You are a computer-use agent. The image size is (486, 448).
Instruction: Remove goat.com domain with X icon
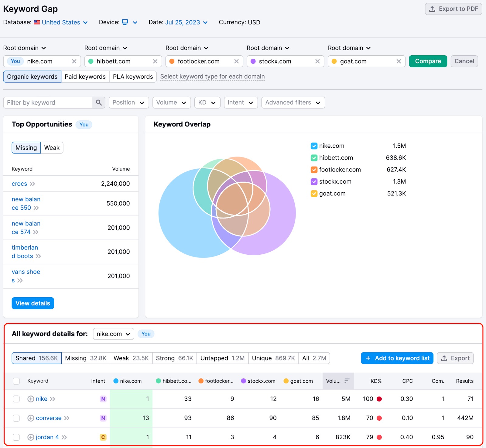pyautogui.click(x=399, y=61)
